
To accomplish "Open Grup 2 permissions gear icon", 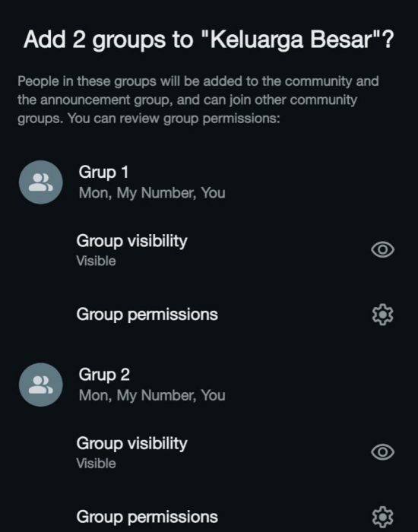I will tap(383, 517).
